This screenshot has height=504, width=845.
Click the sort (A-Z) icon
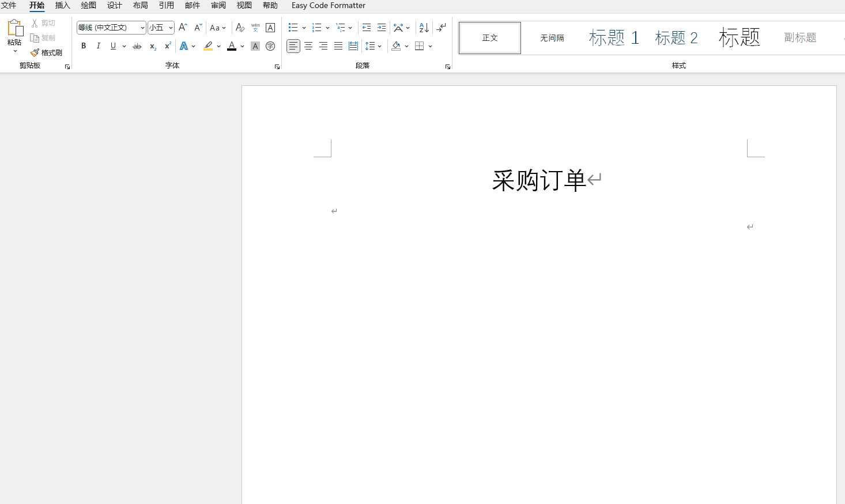[424, 28]
